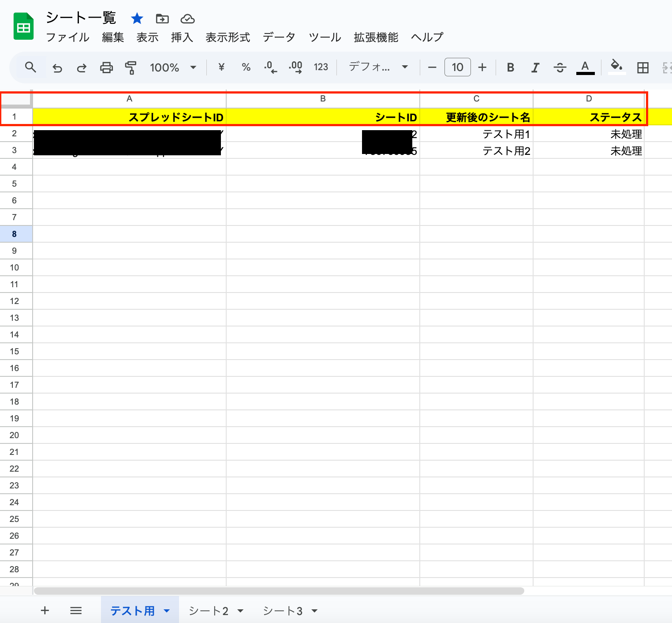Image resolution: width=672 pixels, height=623 pixels.
Task: Open the 表示形式 menu
Action: click(228, 38)
